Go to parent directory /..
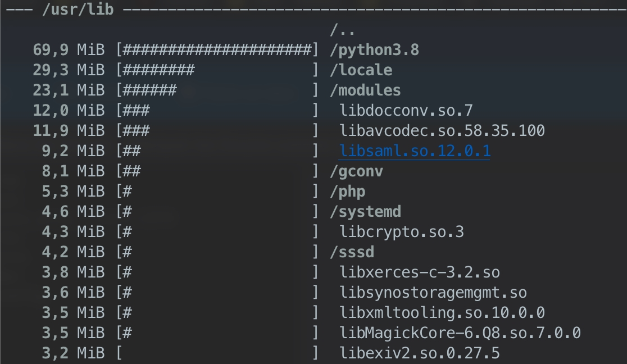The height and width of the screenshot is (364, 627). coord(343,30)
